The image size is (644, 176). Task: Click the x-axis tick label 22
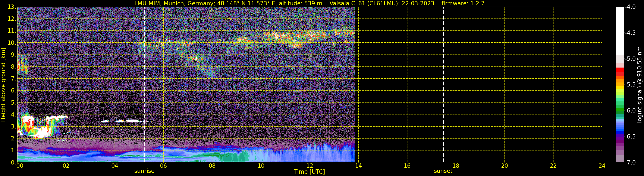(x=553, y=166)
